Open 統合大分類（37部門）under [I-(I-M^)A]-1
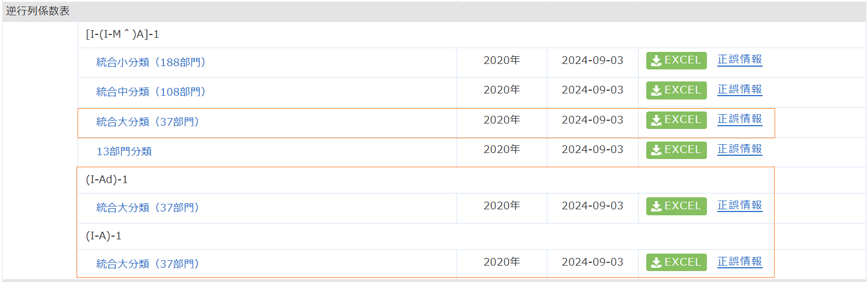This screenshot has height=282, width=868. [147, 122]
